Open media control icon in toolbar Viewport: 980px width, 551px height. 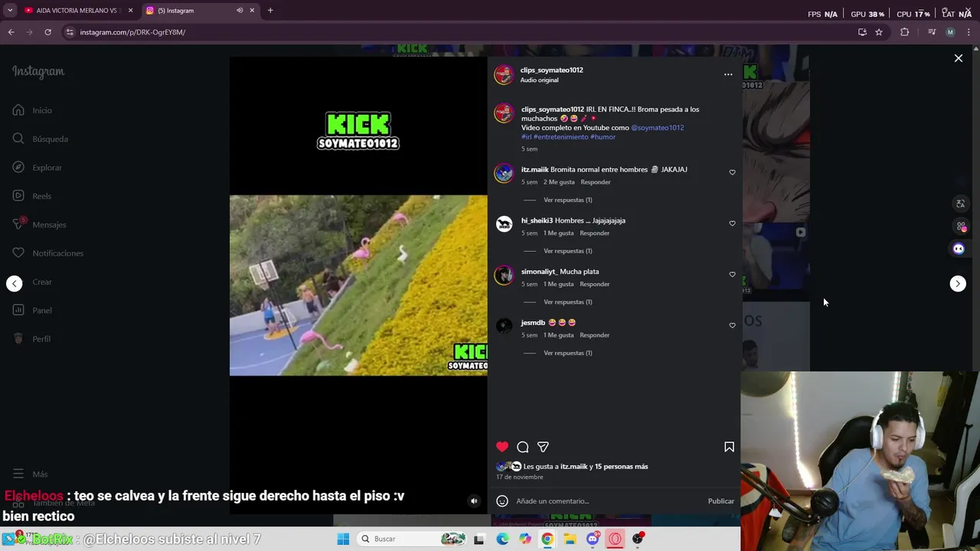pyautogui.click(x=932, y=32)
